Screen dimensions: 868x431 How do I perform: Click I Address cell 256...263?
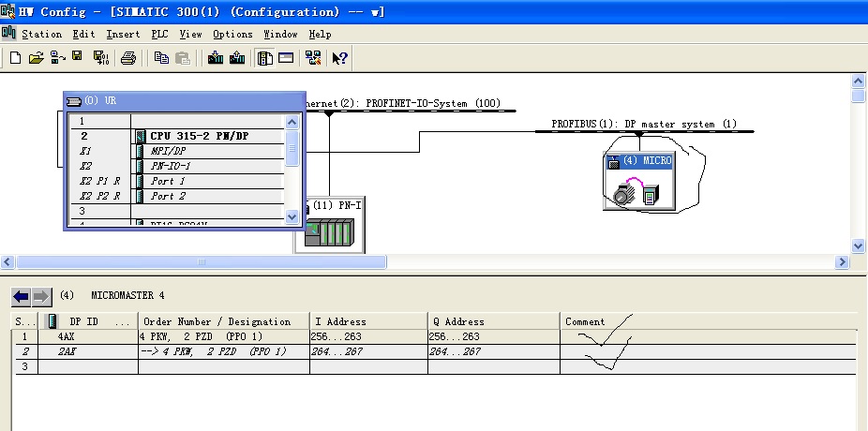[x=368, y=336]
